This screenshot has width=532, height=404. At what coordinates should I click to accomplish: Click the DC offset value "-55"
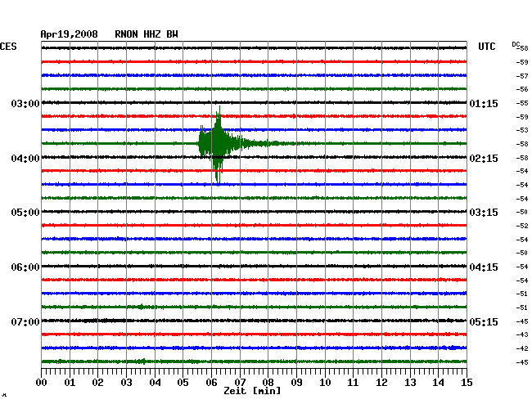(x=522, y=103)
